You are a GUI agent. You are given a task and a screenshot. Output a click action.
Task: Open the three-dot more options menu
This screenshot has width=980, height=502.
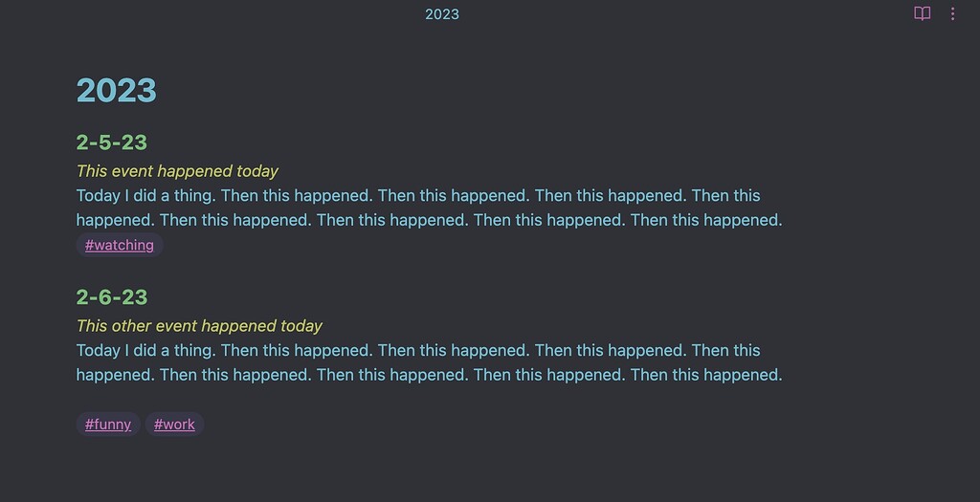tap(952, 13)
